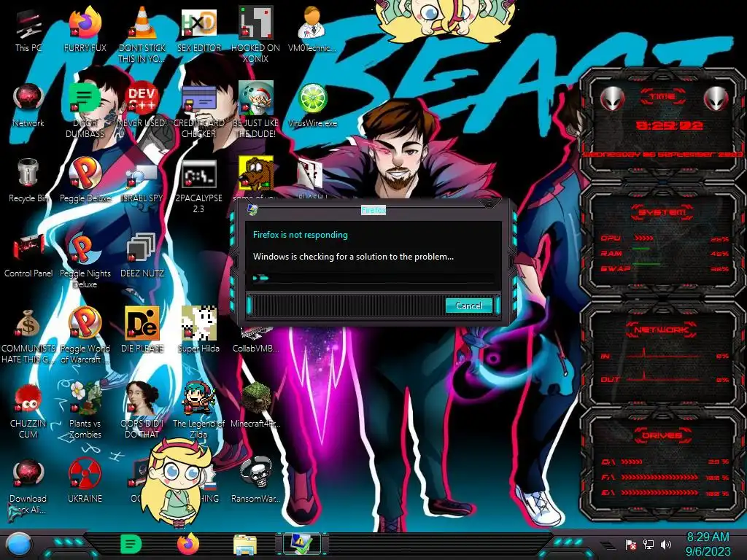The width and height of the screenshot is (747, 560).
Task: Launch Peggle Deluxe shortcut
Action: pyautogui.click(x=85, y=180)
